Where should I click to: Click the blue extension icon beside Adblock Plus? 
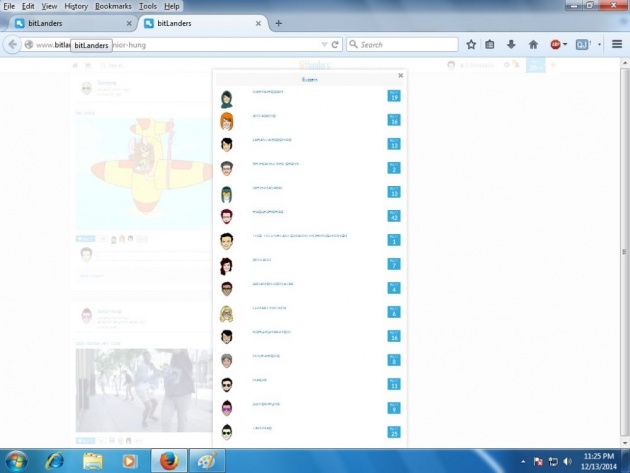tap(582, 45)
